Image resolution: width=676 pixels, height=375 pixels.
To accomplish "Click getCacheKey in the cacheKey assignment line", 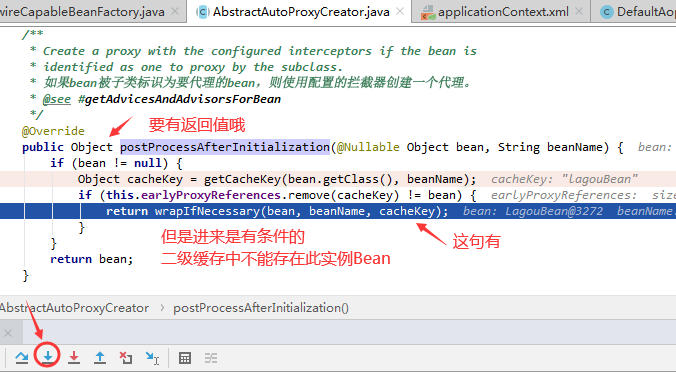I will [x=243, y=179].
